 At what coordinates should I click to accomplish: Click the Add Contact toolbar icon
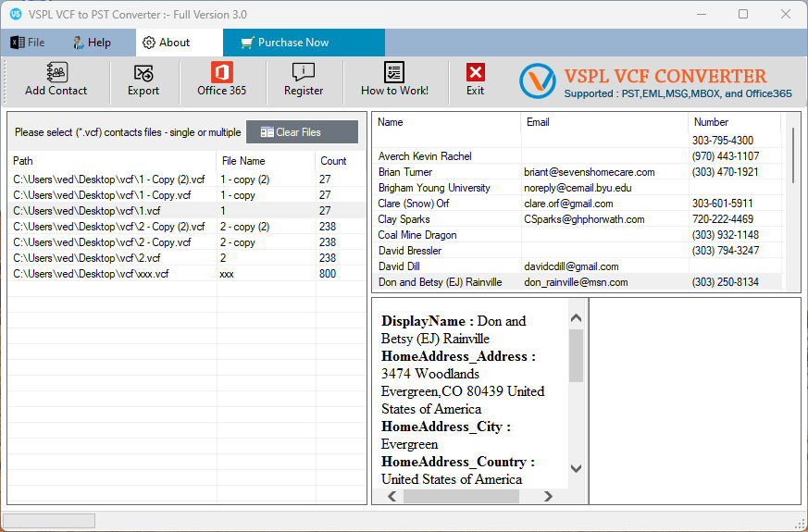56,72
